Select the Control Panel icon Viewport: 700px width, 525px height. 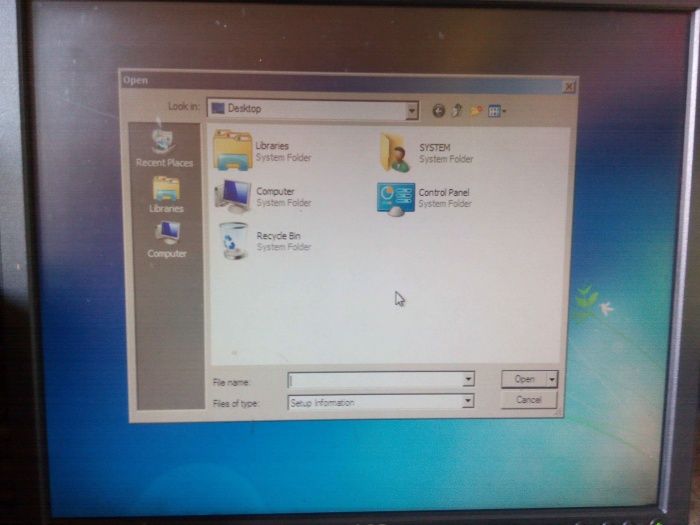pyautogui.click(x=396, y=199)
